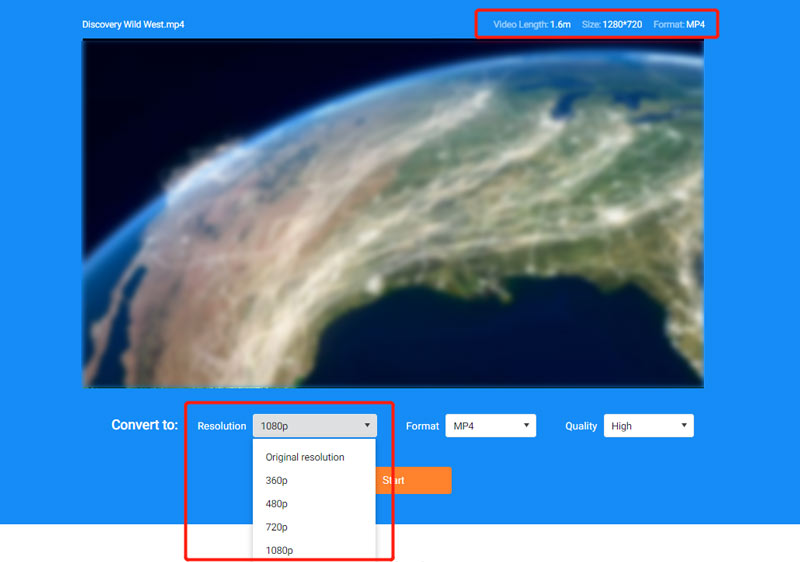The width and height of the screenshot is (800, 562).
Task: Select Original resolution from the list
Action: point(305,457)
